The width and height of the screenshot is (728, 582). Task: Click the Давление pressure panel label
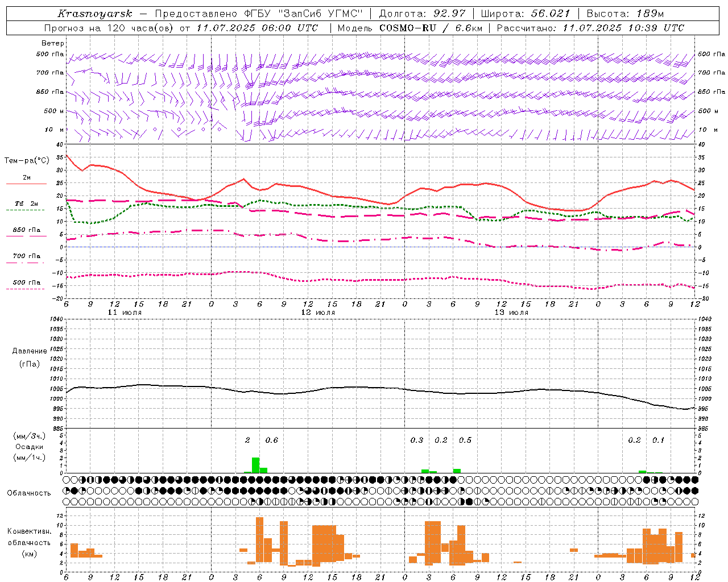pos(30,351)
